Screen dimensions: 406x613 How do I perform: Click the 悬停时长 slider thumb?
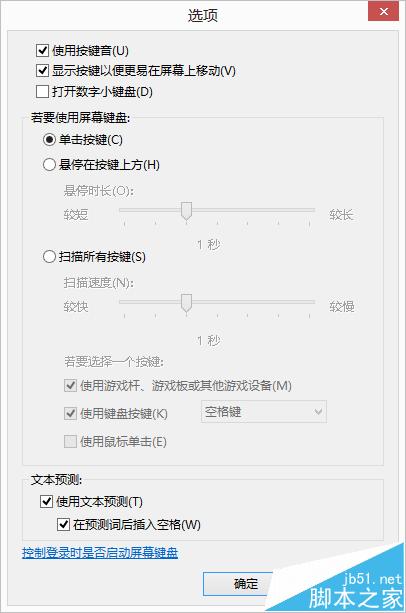[x=187, y=212]
